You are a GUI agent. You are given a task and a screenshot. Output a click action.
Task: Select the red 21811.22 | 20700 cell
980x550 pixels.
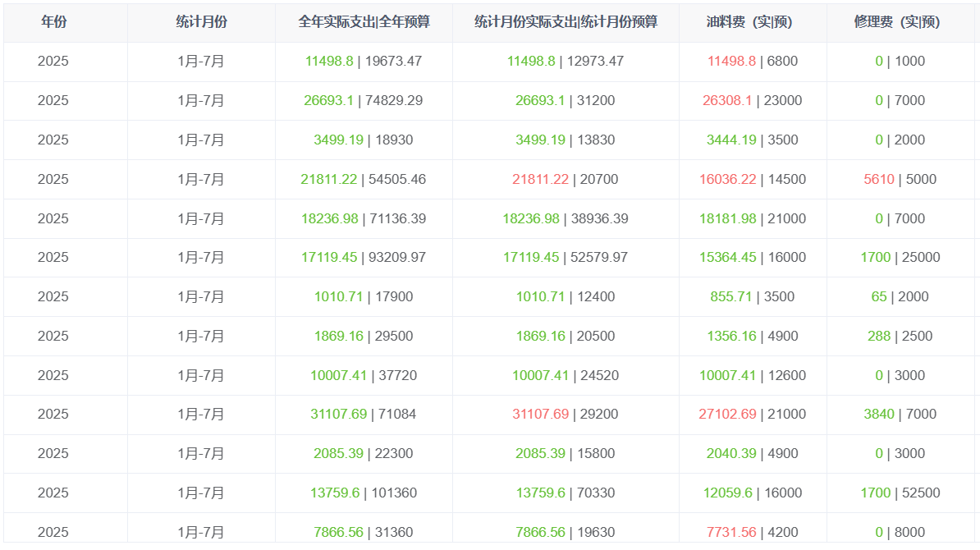pyautogui.click(x=565, y=180)
